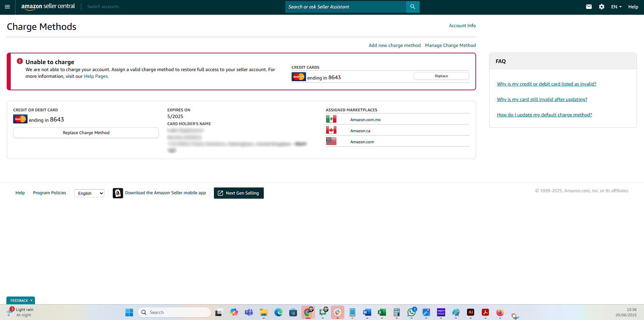This screenshot has width=644, height=320.
Task: Open File Explorer from the taskbar
Action: tap(263, 313)
